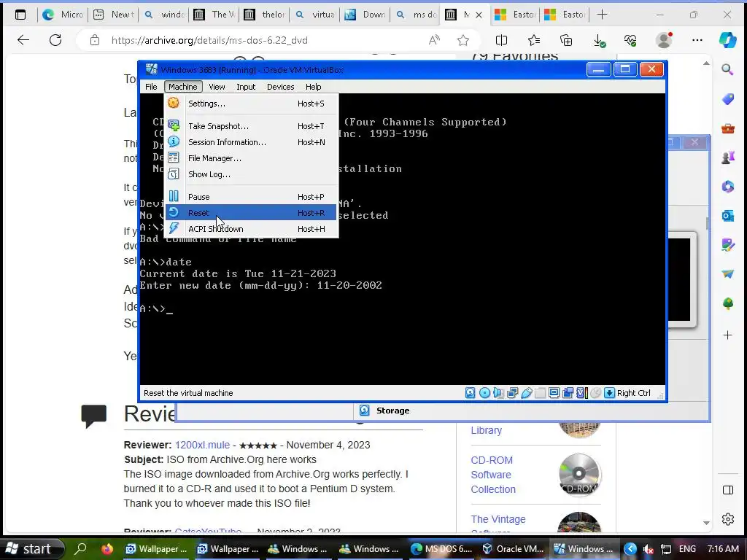Open Edge profile avatar
The width and height of the screenshot is (747, 560).
pos(664,40)
